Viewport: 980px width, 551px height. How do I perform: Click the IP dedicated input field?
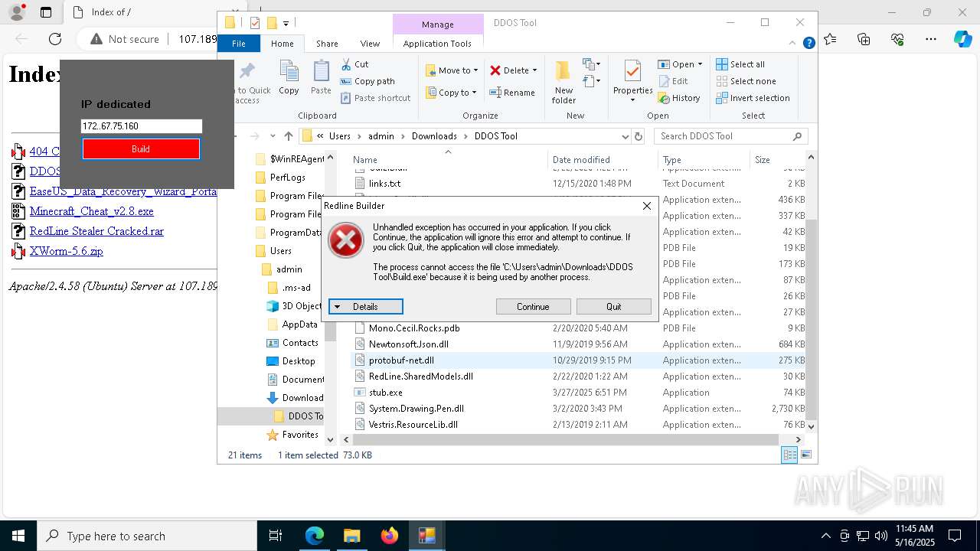pos(141,126)
